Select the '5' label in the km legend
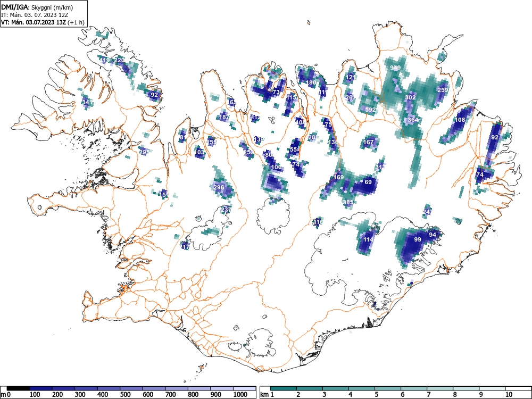The width and height of the screenshot is (532, 399). (x=376, y=395)
